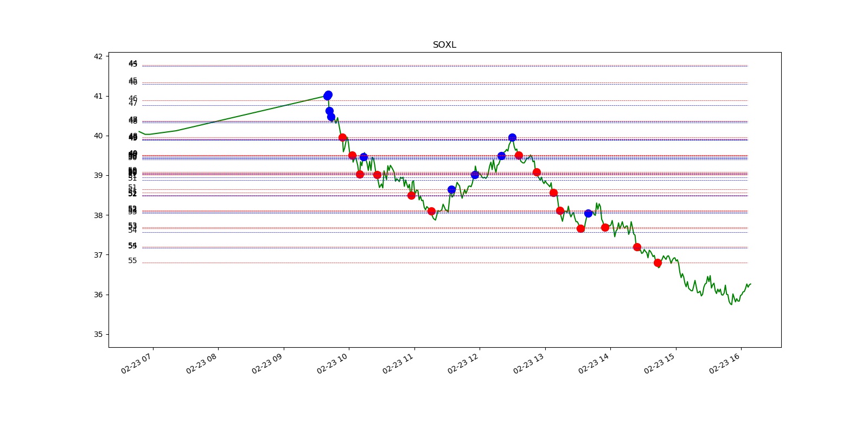Select the blue marker at the 12:30 peak near 40
The height and width of the screenshot is (434, 868).
512,137
